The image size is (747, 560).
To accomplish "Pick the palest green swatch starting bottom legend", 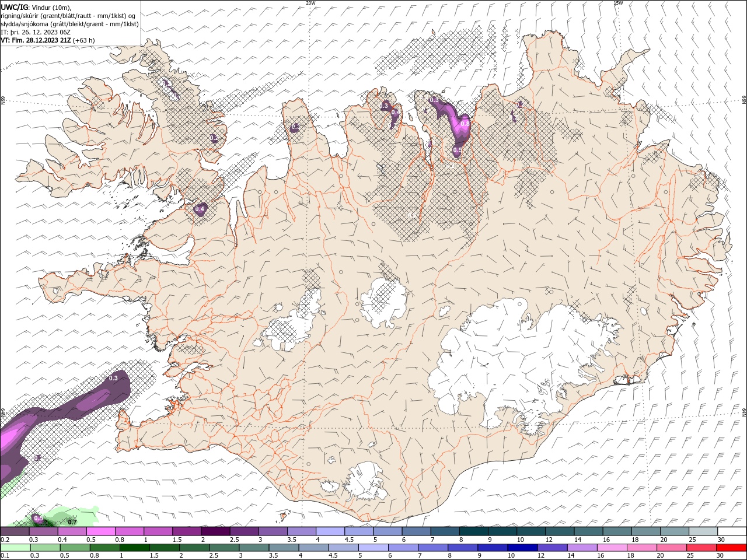I will (15, 548).
